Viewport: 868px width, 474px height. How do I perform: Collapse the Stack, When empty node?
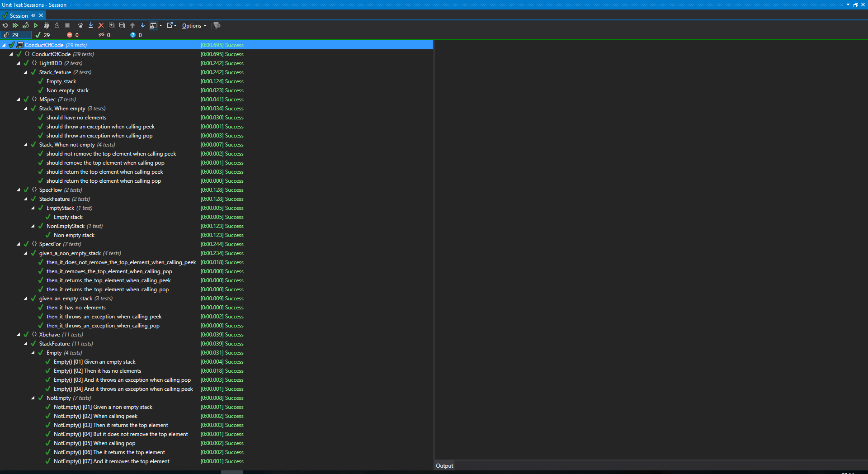26,109
